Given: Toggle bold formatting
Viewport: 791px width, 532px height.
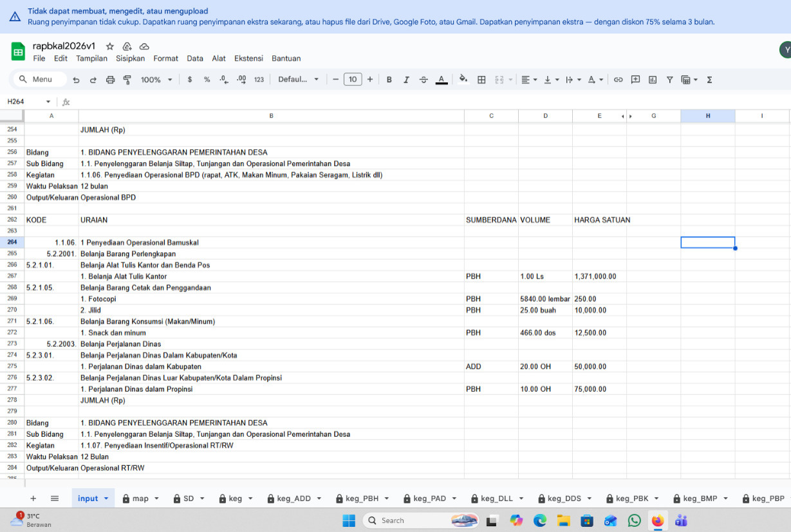Looking at the screenshot, I should pos(389,80).
